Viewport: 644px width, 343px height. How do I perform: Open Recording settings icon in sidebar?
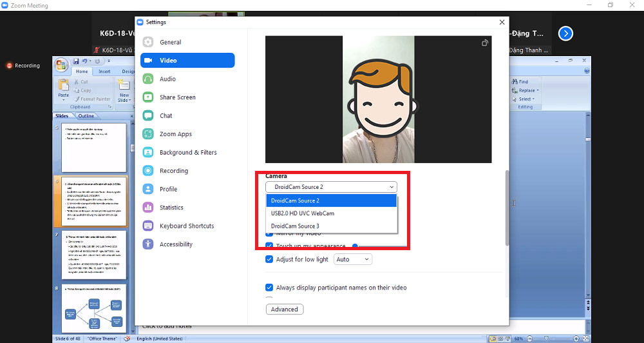148,171
